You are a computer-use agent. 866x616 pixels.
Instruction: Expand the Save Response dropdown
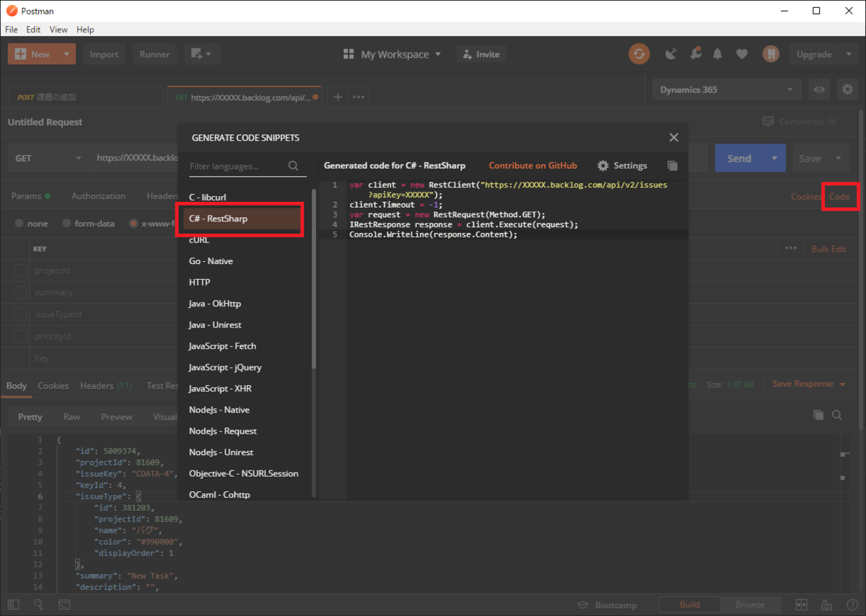pyautogui.click(x=842, y=384)
